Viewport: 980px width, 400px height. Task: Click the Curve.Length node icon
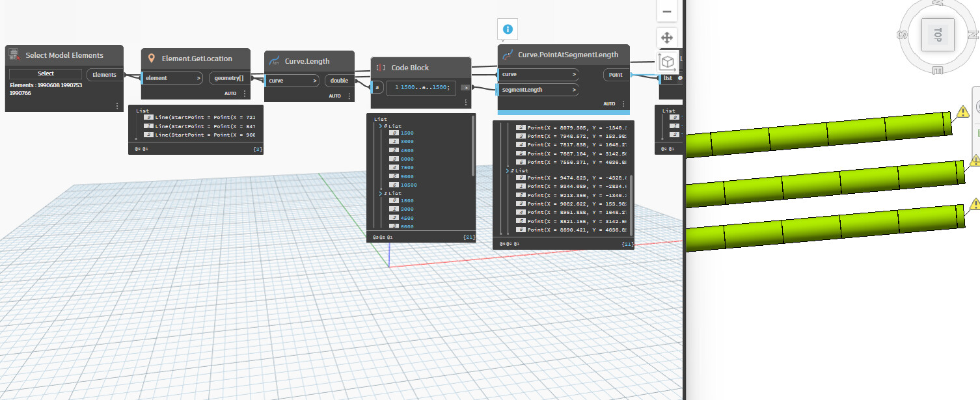(x=274, y=61)
